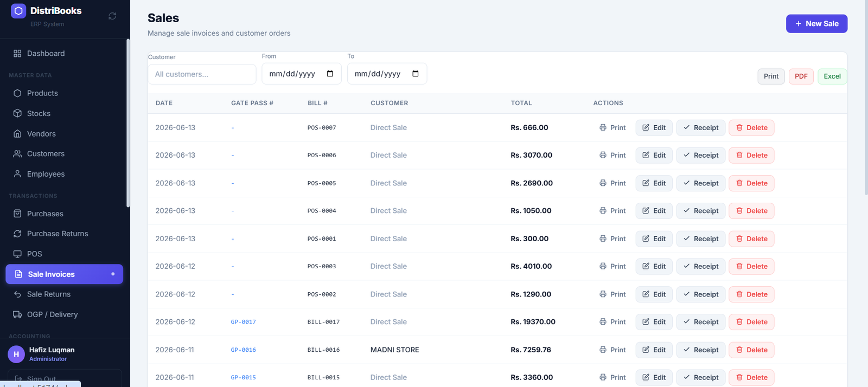Delete invoice BILL-0016
This screenshot has height=387, width=868.
pyautogui.click(x=751, y=350)
